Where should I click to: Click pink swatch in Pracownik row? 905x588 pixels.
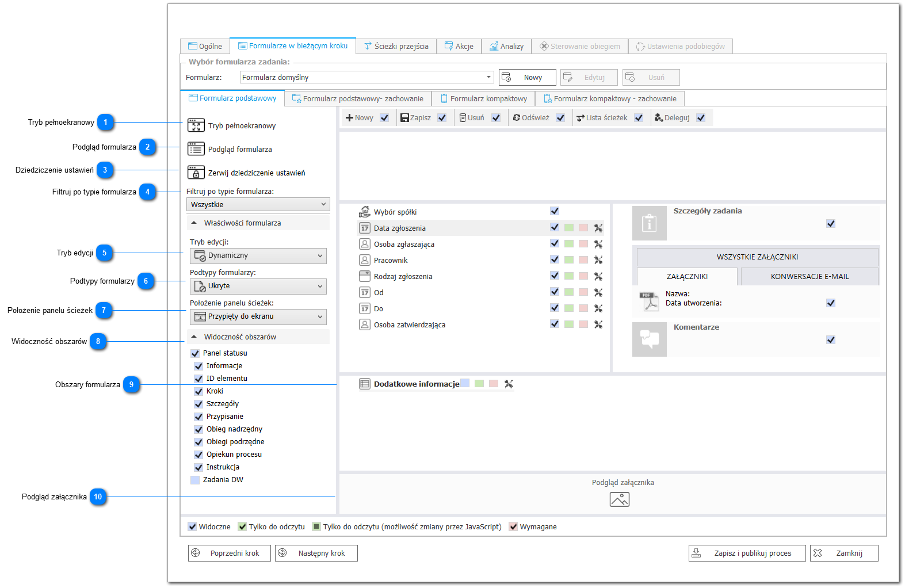coord(583,260)
